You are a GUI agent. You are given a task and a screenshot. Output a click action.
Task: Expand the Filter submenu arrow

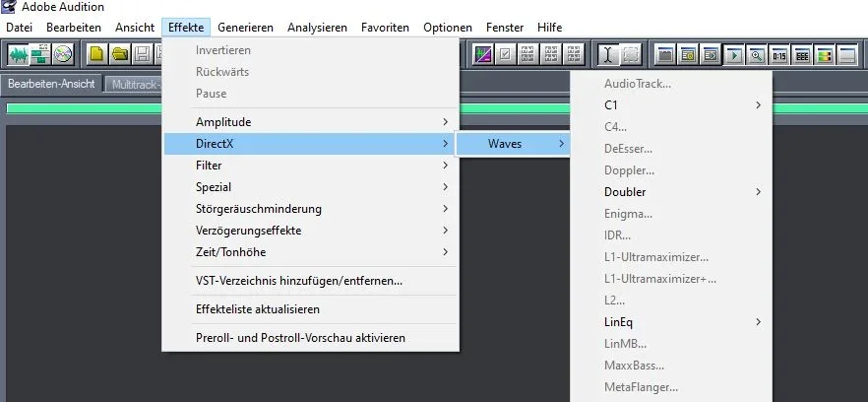coord(445,166)
